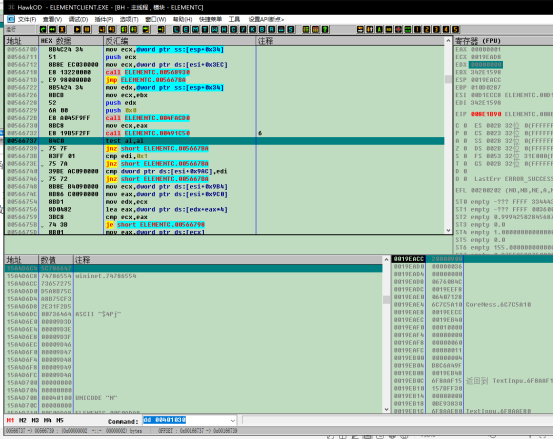The image size is (553, 439).
Task: Open Handles window with H icon
Action: click(224, 30)
